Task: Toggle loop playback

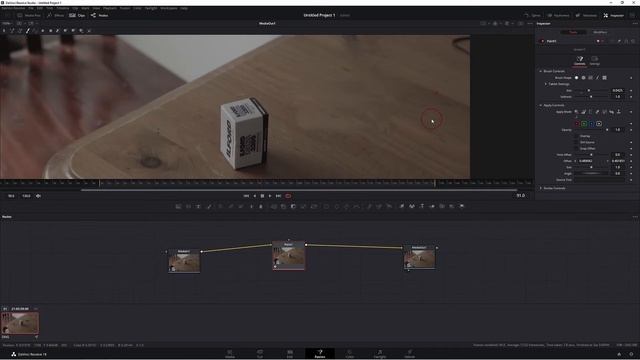Action: coord(288,196)
